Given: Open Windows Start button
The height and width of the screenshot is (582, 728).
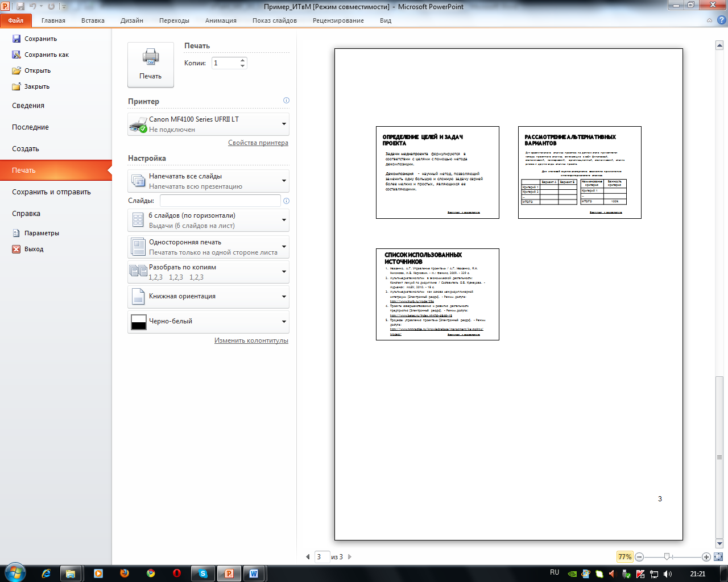Looking at the screenshot, I should pyautogui.click(x=14, y=573).
